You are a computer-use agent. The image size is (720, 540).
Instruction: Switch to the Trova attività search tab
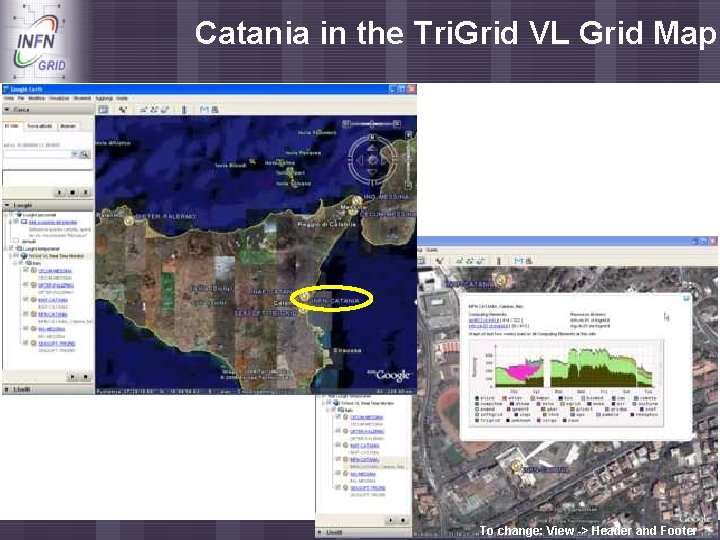click(39, 126)
